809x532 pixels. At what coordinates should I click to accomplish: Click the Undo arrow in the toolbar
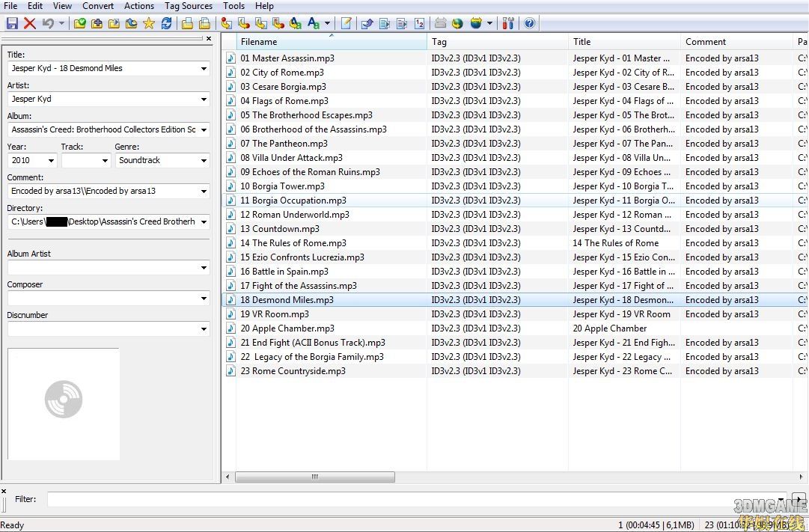point(49,23)
